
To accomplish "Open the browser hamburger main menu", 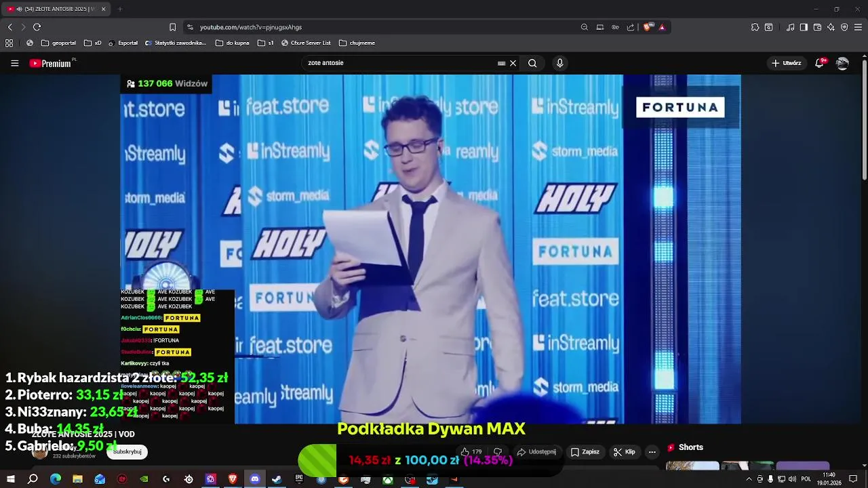I will [x=858, y=27].
